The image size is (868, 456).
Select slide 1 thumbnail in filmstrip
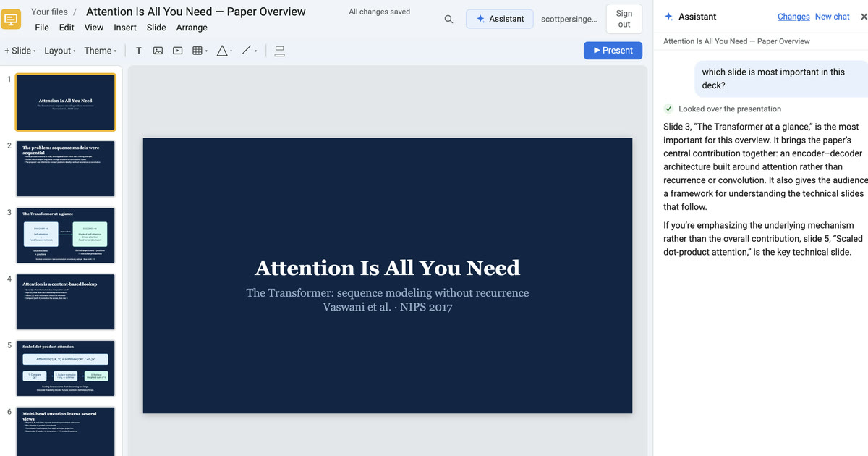pos(65,102)
